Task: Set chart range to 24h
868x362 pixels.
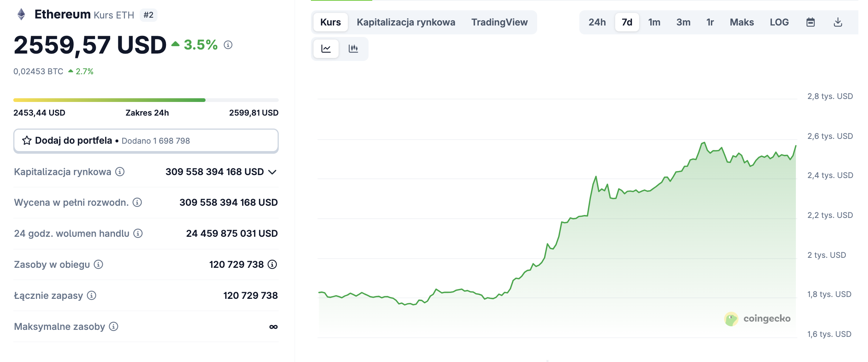Action: (x=597, y=22)
